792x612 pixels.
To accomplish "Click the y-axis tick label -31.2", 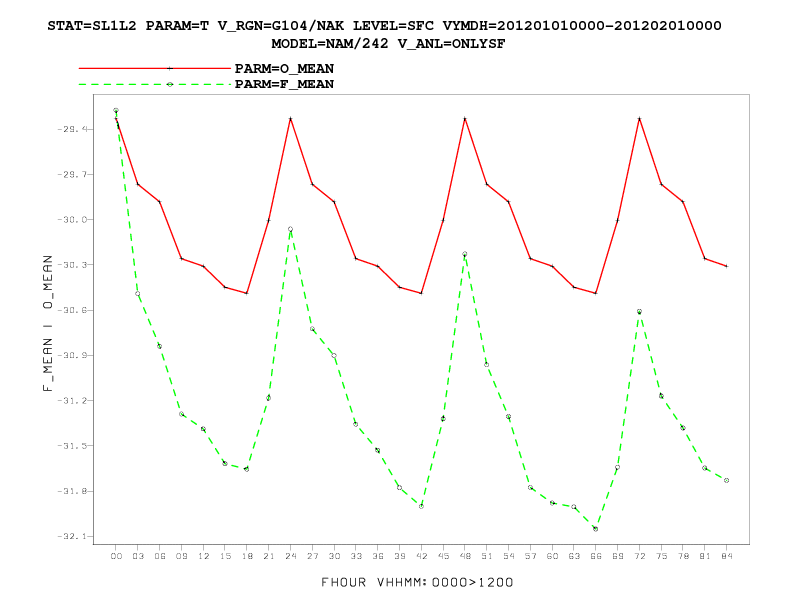I will click(71, 400).
